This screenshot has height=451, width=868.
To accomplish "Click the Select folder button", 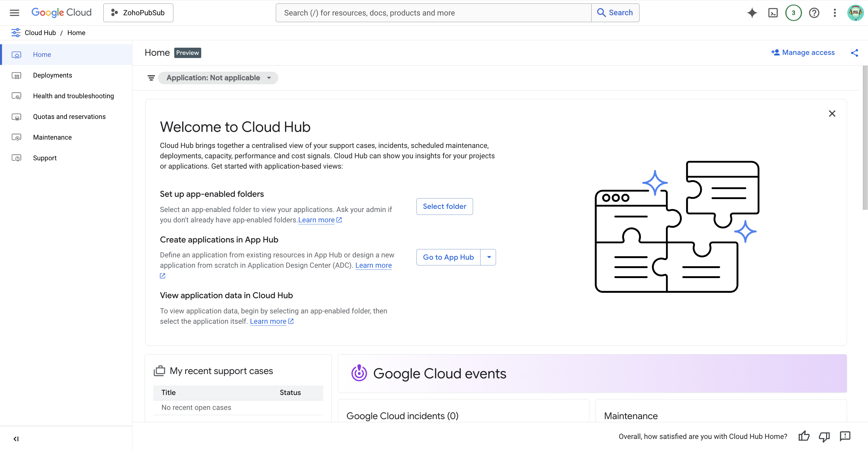I will click(444, 206).
